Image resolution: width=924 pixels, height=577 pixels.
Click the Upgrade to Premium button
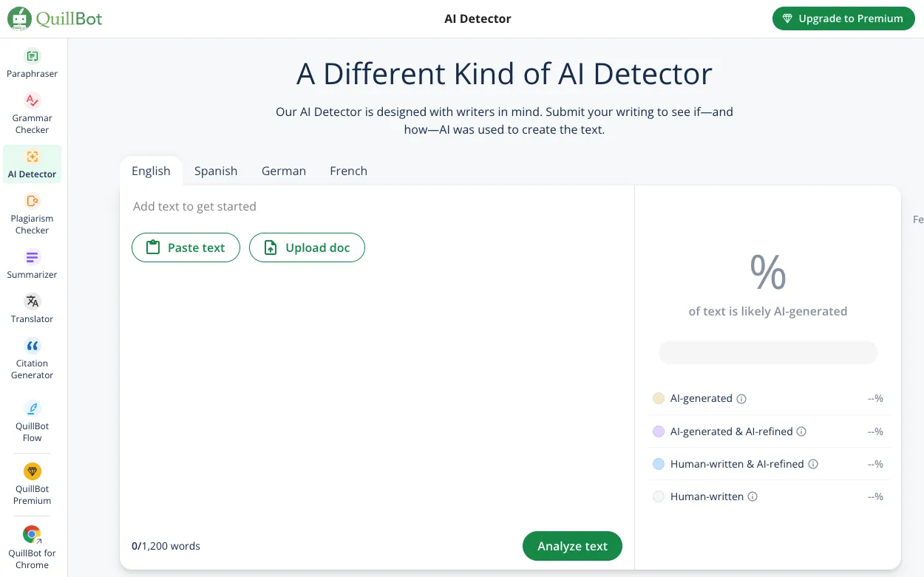[x=843, y=18]
